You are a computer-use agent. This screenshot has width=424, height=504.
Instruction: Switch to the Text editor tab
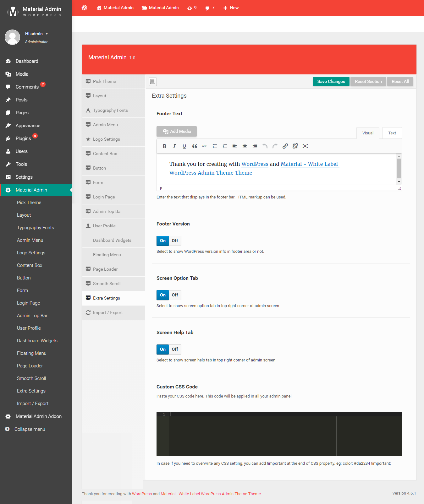pos(392,133)
